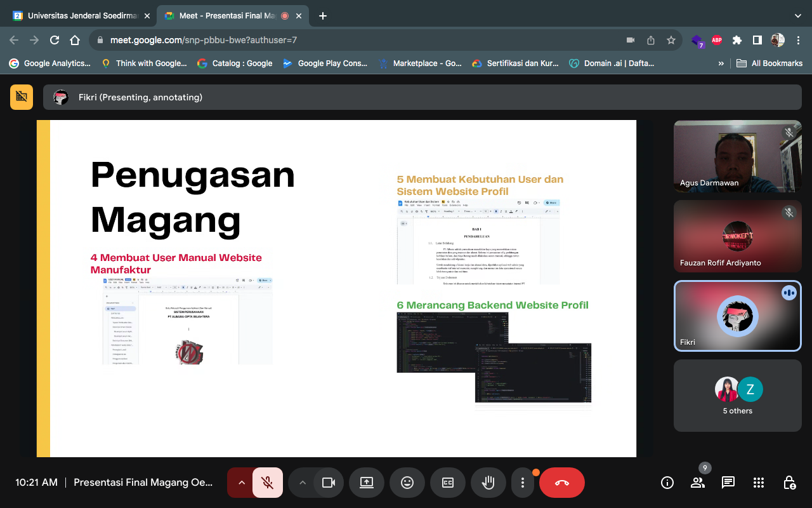Expand video settings arrow beside camera
This screenshot has height=508, width=812.
click(x=303, y=483)
